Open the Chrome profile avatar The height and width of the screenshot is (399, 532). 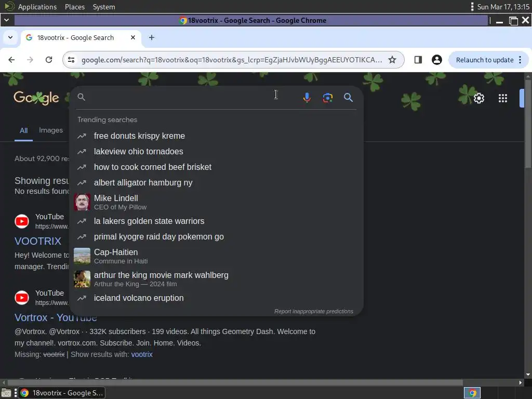coord(436,60)
